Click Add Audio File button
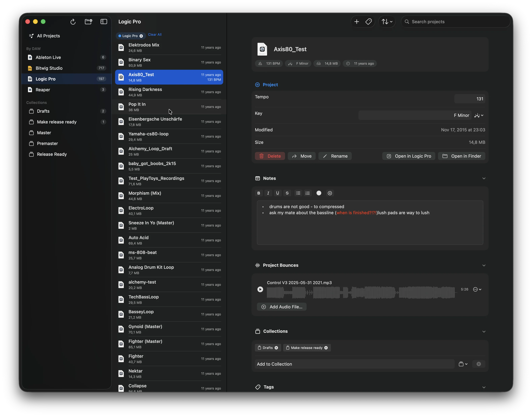This screenshot has height=417, width=532. tap(282, 307)
